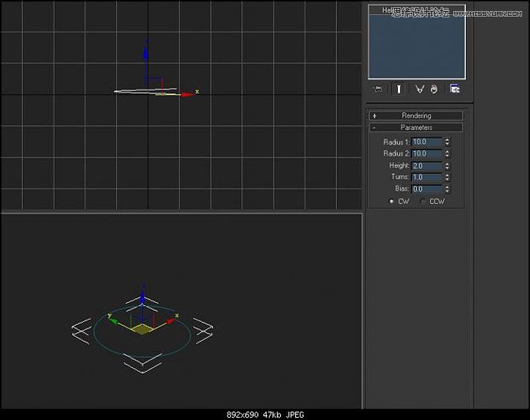
Task: Click the Remove Modifier from stack icon
Action: click(434, 89)
